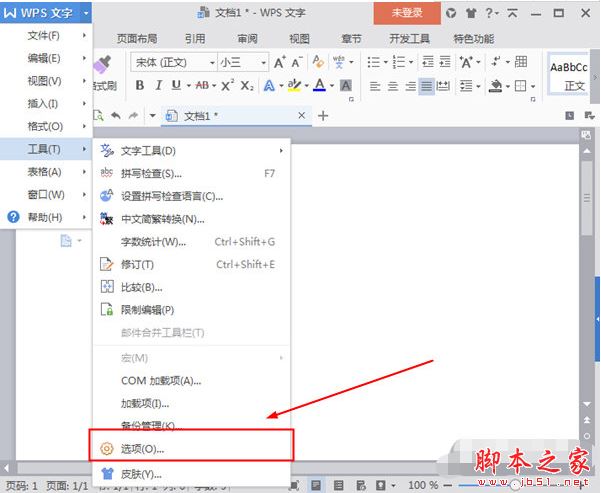Expand the quick access toolbar customize arrow
Viewport: 601px width, 493px height.
point(153,115)
